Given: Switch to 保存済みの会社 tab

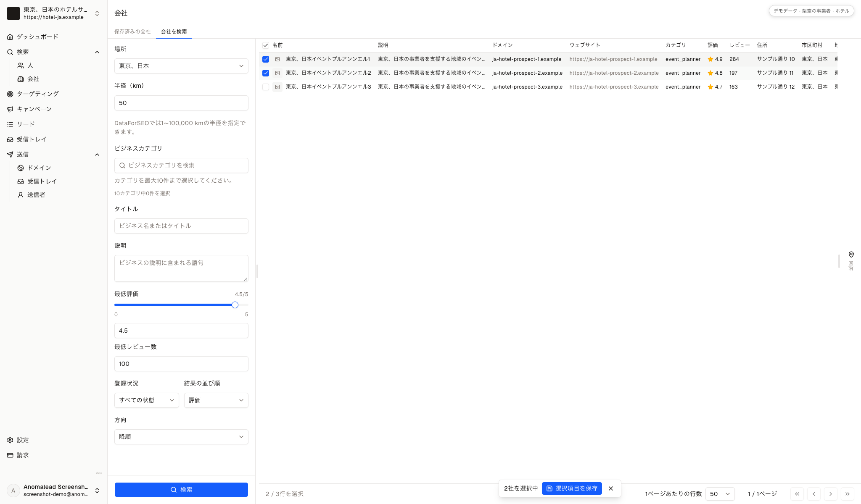Looking at the screenshot, I should [x=132, y=31].
